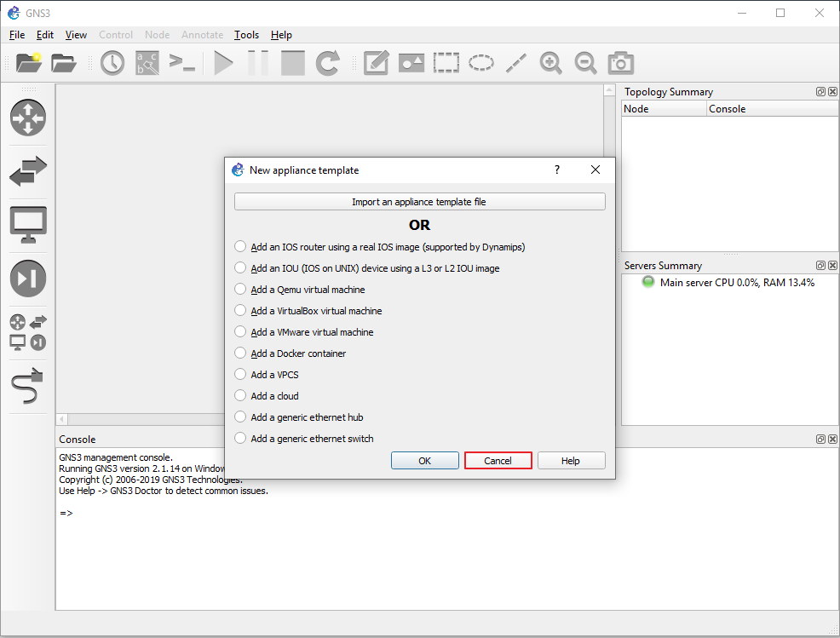Click the Zoom out magnifier icon
The image size is (840, 638).
[x=585, y=63]
